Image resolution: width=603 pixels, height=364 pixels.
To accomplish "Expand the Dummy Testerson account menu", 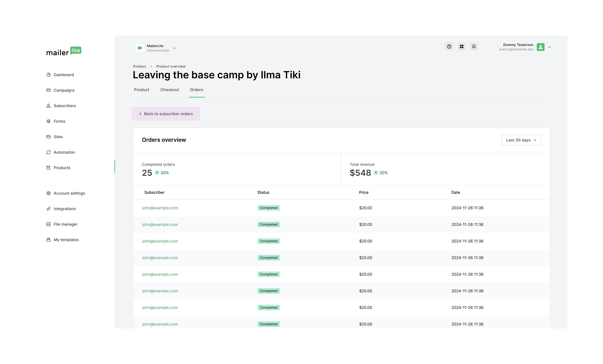I will [x=549, y=47].
